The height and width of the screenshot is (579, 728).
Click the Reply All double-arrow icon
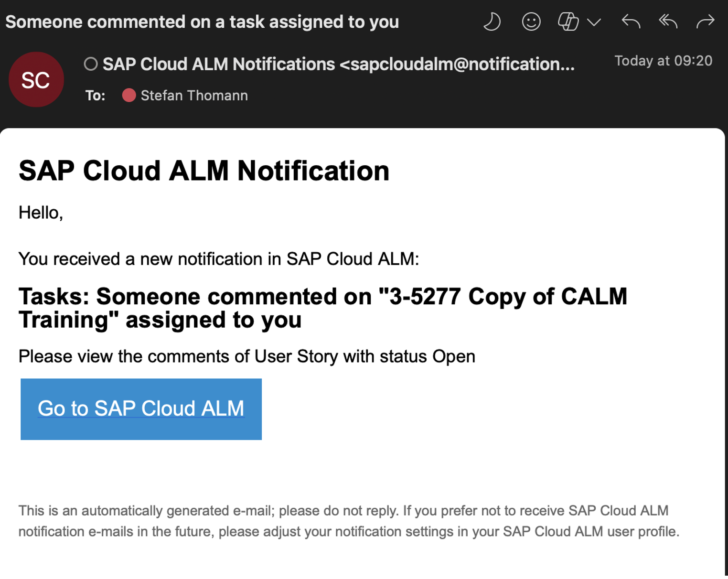coord(668,21)
